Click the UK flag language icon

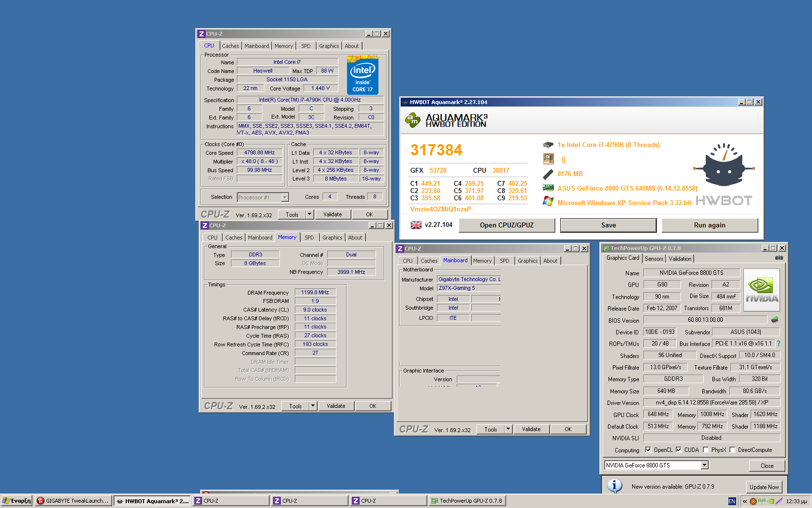click(x=416, y=225)
